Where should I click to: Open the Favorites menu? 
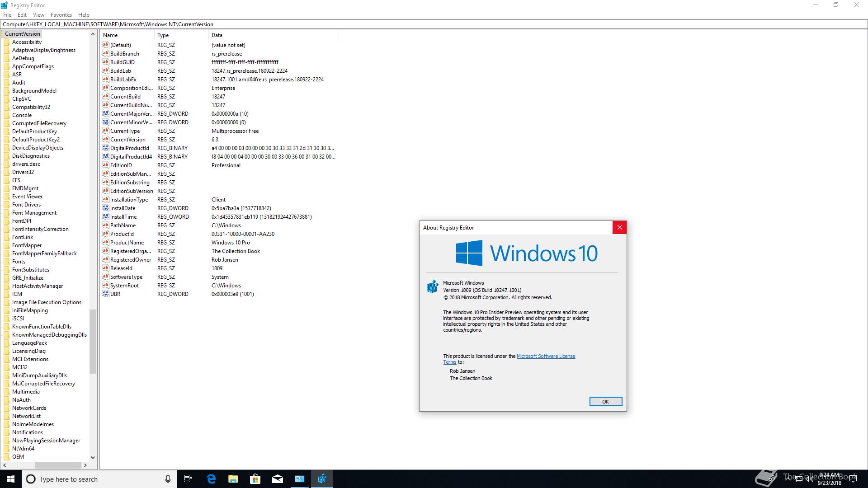(x=61, y=14)
